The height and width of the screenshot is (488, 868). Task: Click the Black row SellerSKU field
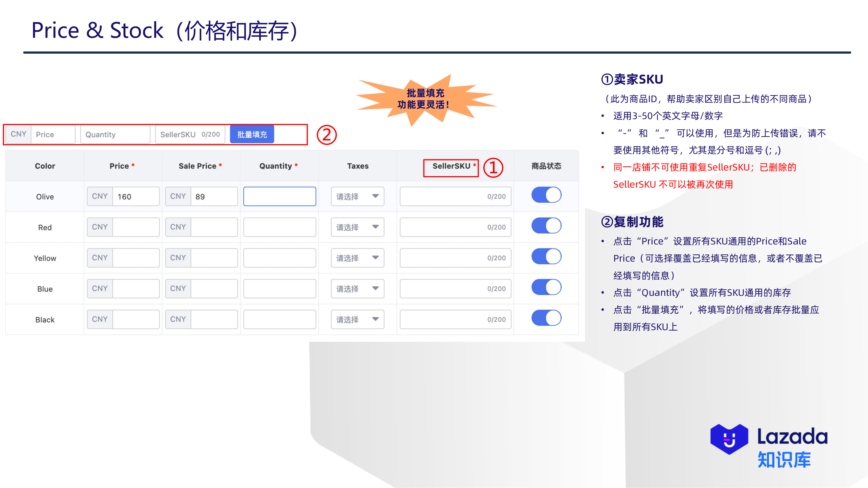[455, 319]
